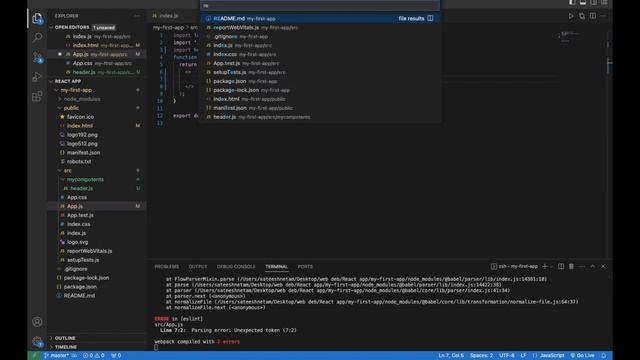Switch to the Output tab
The width and height of the screenshot is (640, 360).
point(198,267)
